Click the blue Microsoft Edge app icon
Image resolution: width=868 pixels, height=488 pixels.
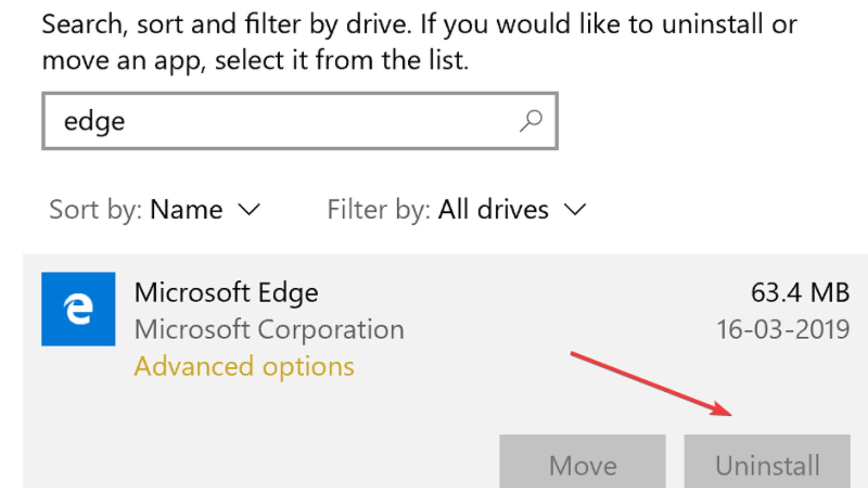click(78, 309)
